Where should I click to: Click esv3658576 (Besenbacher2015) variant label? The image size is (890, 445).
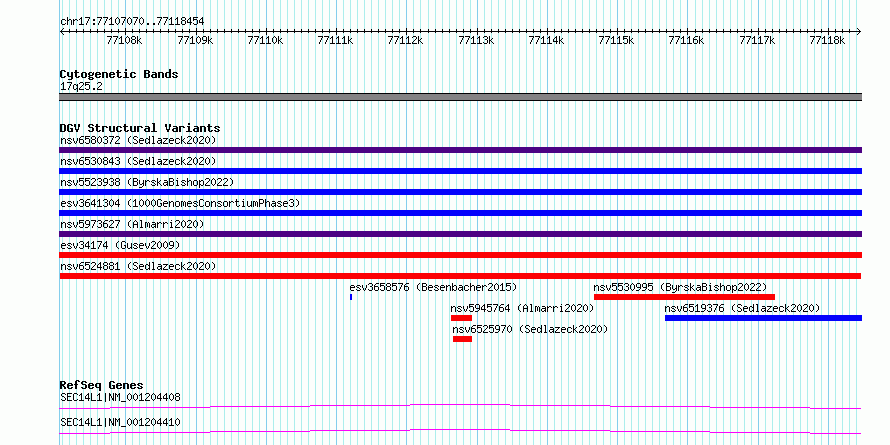(x=433, y=287)
